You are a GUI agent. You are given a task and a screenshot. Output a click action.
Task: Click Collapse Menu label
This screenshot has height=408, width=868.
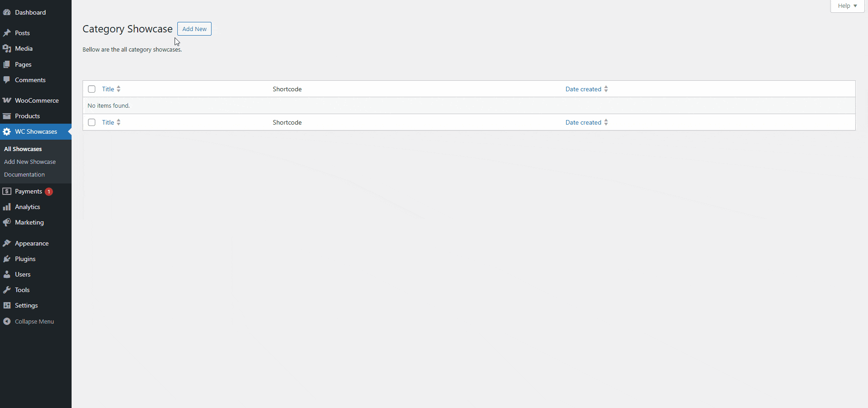[x=34, y=321]
